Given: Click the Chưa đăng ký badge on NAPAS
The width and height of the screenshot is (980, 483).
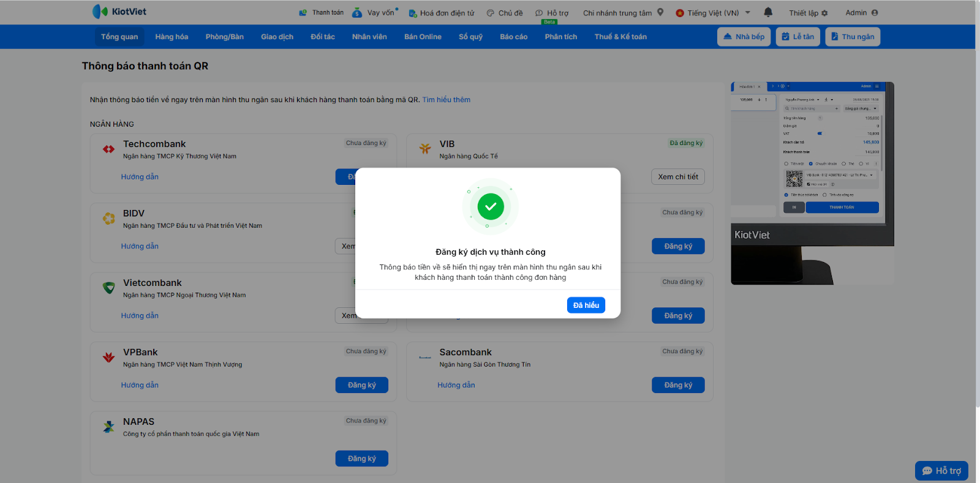Looking at the screenshot, I should coord(366,421).
